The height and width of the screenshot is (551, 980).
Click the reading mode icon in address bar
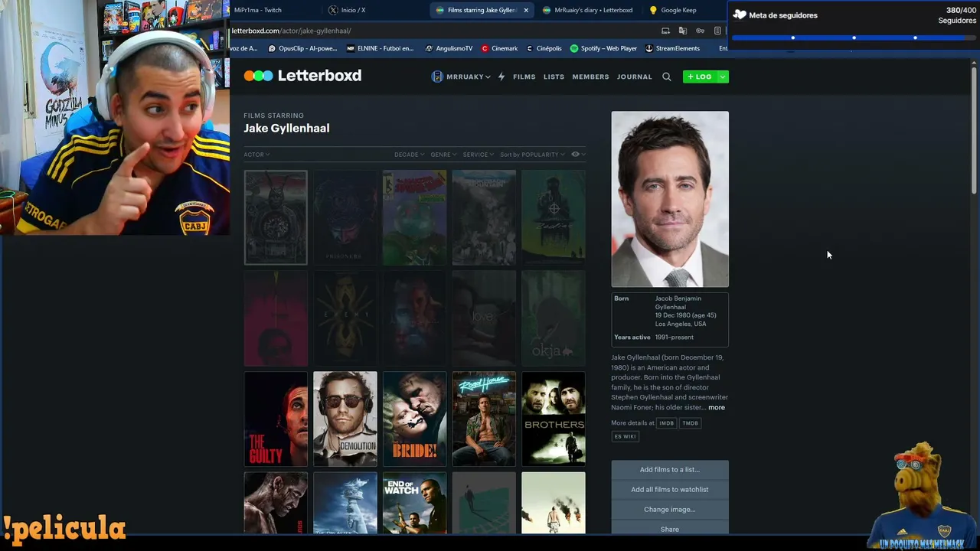[717, 31]
